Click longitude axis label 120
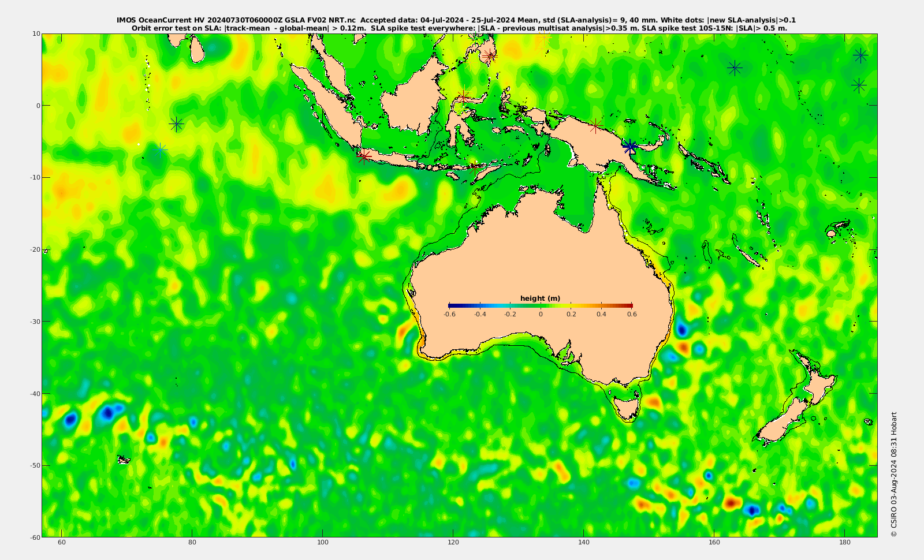 [453, 542]
